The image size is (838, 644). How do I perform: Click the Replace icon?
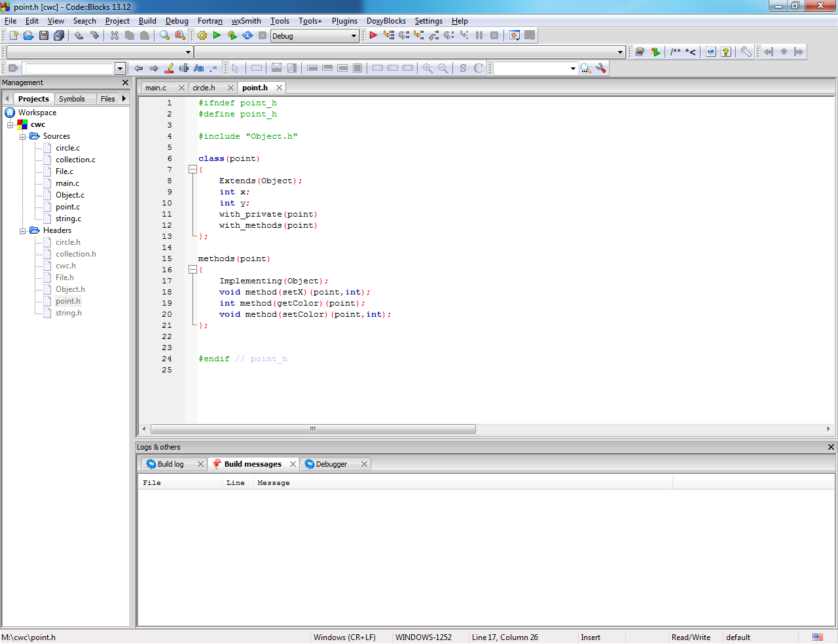[180, 35]
